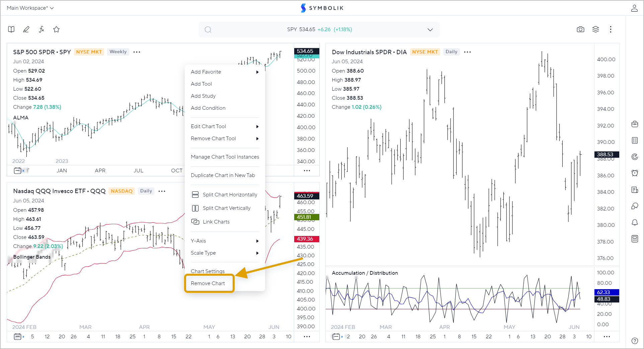Change the SPY Weekly interval badge
Viewport: 644px width, 349px height.
point(118,52)
